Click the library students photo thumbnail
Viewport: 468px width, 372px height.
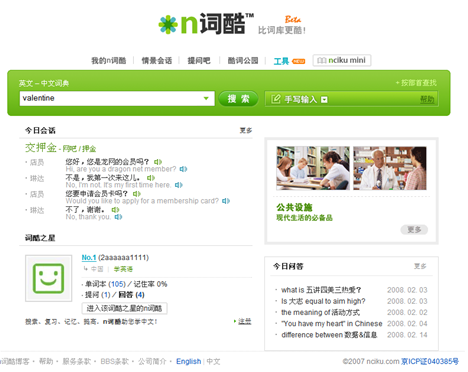pos(313,168)
